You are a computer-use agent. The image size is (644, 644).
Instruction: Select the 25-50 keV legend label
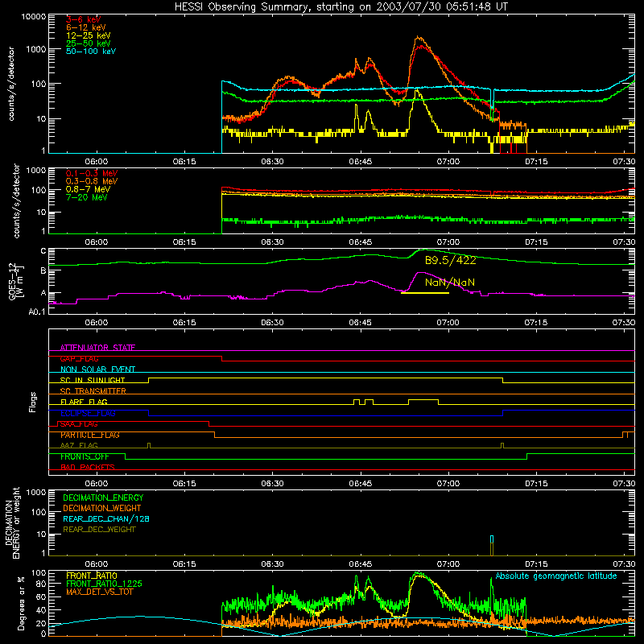pos(89,43)
